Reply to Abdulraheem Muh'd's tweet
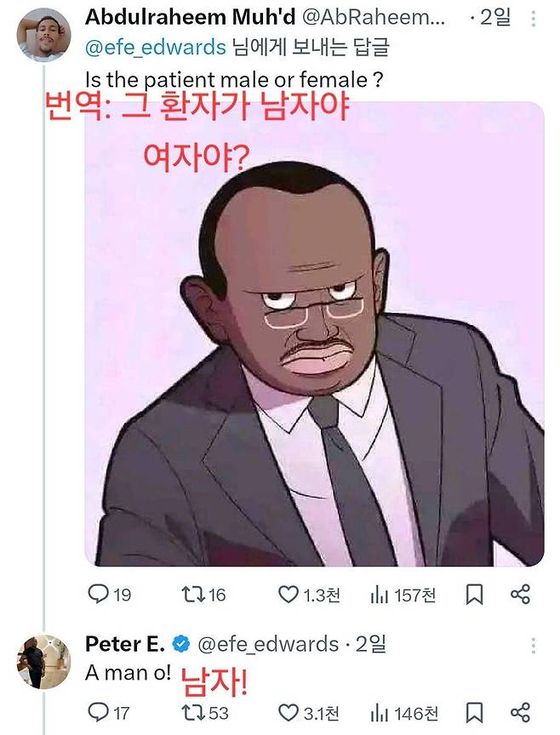 [100, 595]
